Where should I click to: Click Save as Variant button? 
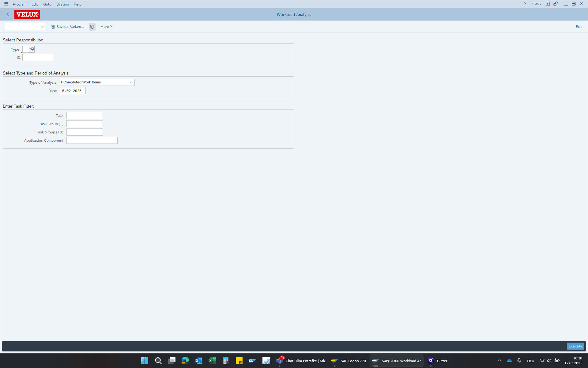pyautogui.click(x=67, y=27)
